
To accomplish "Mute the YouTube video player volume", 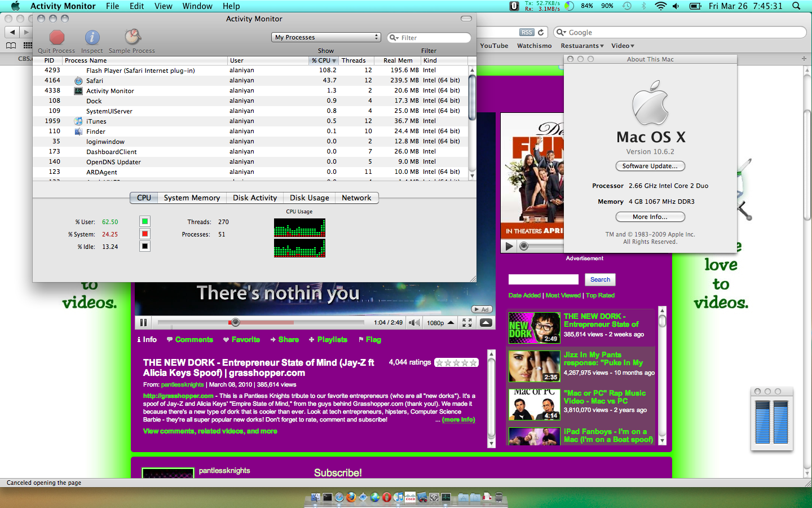I will click(x=414, y=323).
